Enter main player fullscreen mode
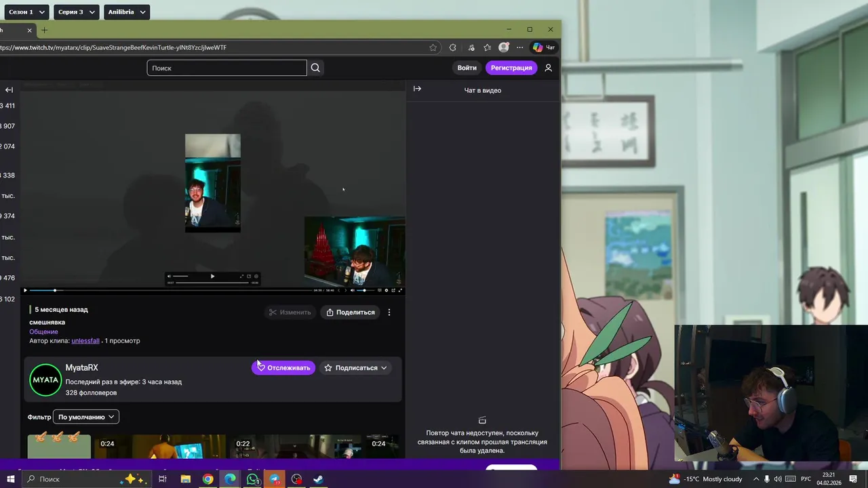Viewport: 868px width, 488px height. [400, 290]
